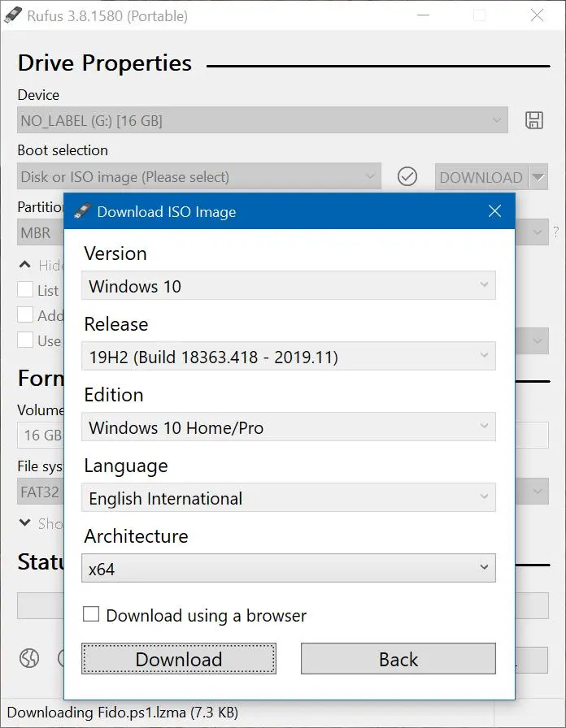Open the Language dropdown showing English International
This screenshot has width=566, height=728.
[x=288, y=497]
